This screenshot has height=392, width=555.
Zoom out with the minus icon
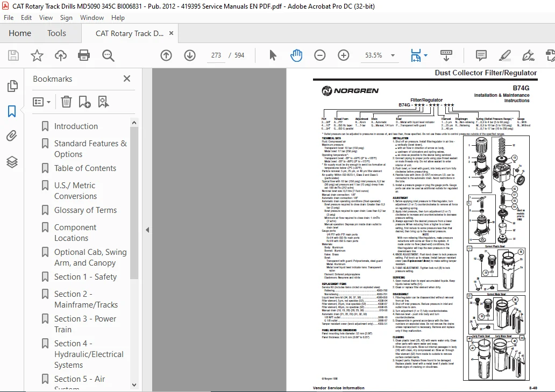(x=319, y=55)
